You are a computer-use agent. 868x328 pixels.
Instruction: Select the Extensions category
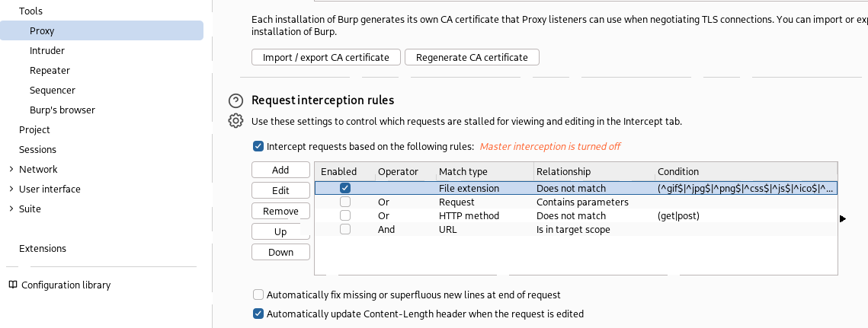pyautogui.click(x=43, y=248)
